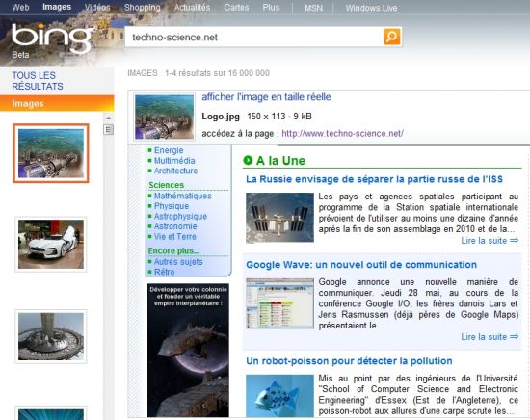Image resolution: width=530 pixels, height=420 pixels.
Task: Select the space station thumbnail in sidebar
Action: coord(51,153)
